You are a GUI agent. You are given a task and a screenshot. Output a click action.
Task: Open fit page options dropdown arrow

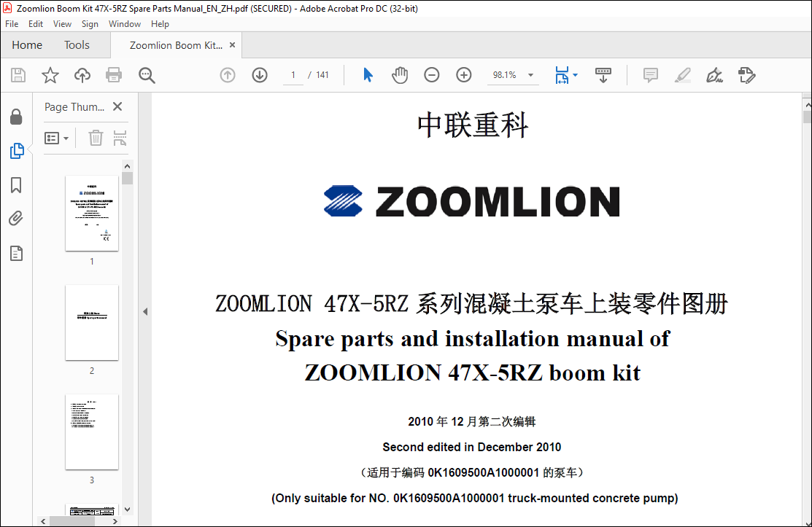click(576, 75)
